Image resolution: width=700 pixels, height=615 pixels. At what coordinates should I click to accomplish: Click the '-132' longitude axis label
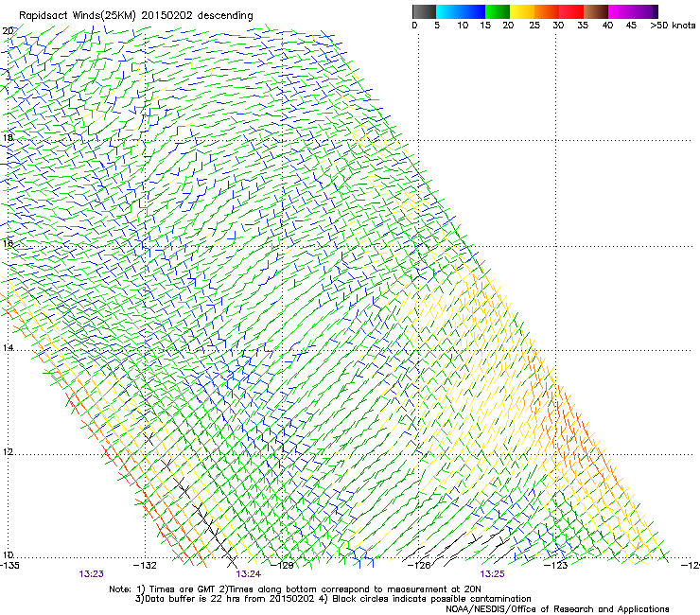[x=145, y=566]
